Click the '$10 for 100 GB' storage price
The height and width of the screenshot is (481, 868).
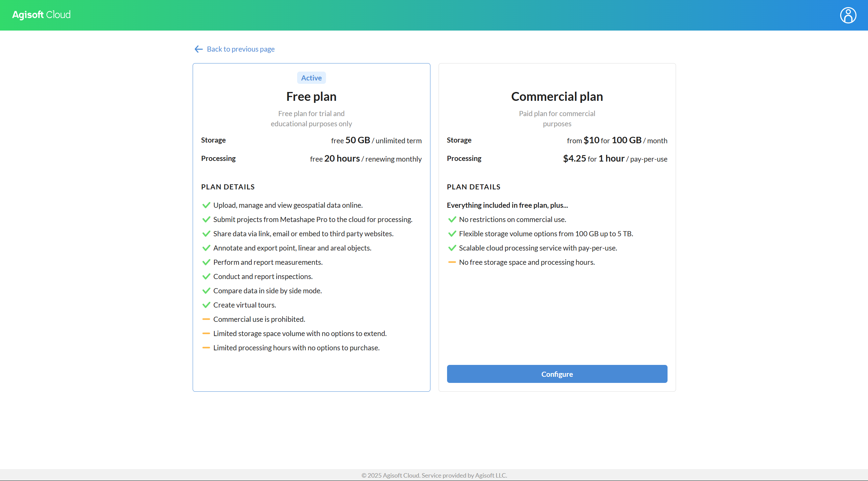tap(612, 140)
